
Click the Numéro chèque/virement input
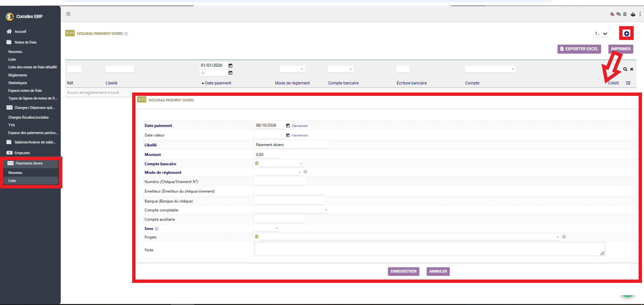280,182
